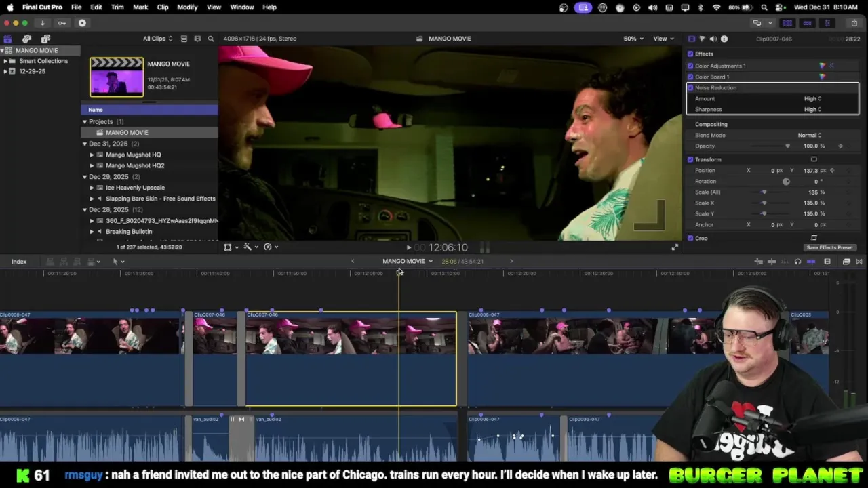
Task: Show the Audio inspector speaker icon
Action: click(x=713, y=39)
